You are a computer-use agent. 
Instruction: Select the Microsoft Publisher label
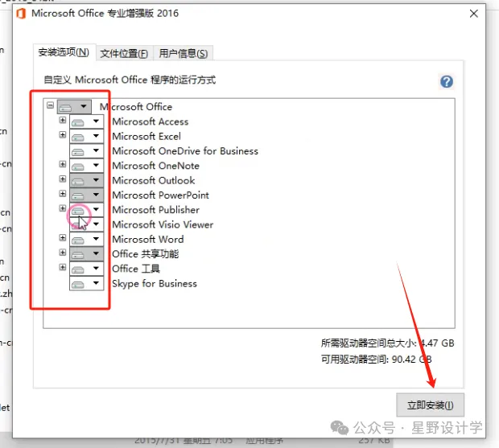(x=155, y=210)
